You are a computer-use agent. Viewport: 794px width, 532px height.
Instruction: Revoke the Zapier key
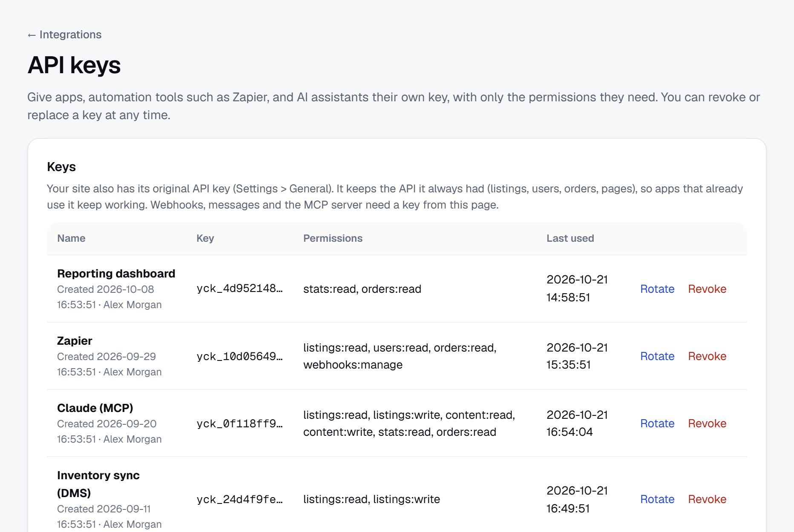click(707, 356)
